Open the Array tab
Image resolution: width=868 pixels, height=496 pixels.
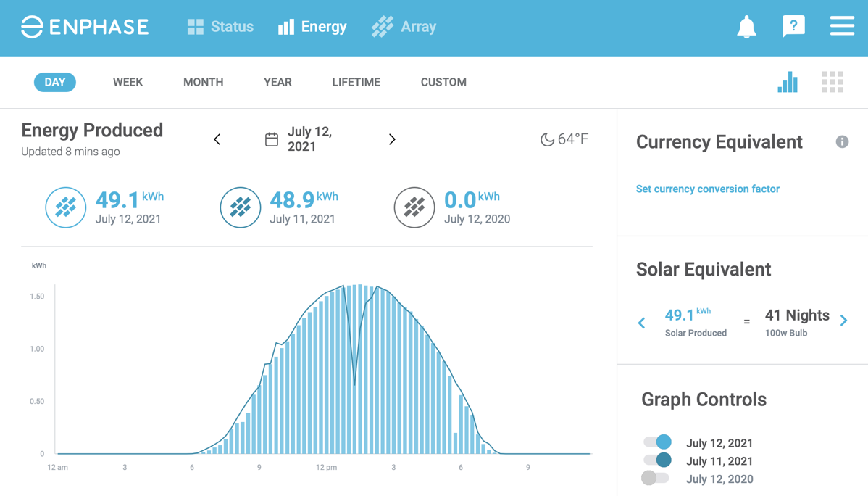point(404,27)
